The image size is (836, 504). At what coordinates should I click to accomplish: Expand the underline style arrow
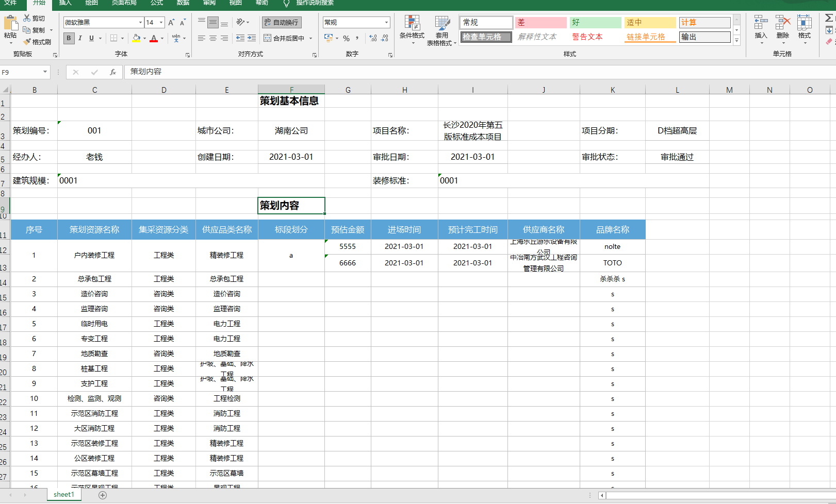99,38
